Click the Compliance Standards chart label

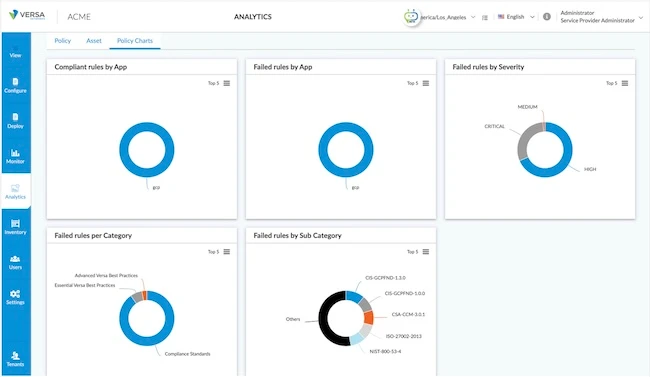click(x=187, y=354)
